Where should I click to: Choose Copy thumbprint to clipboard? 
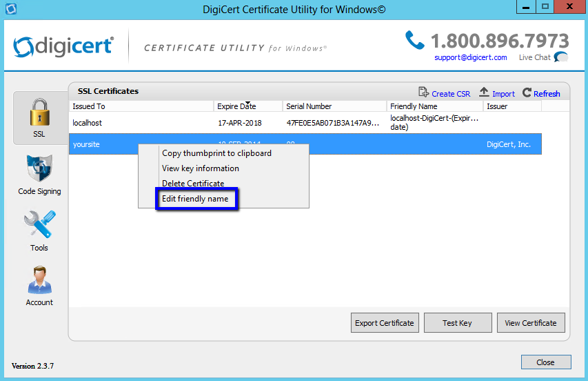[216, 153]
